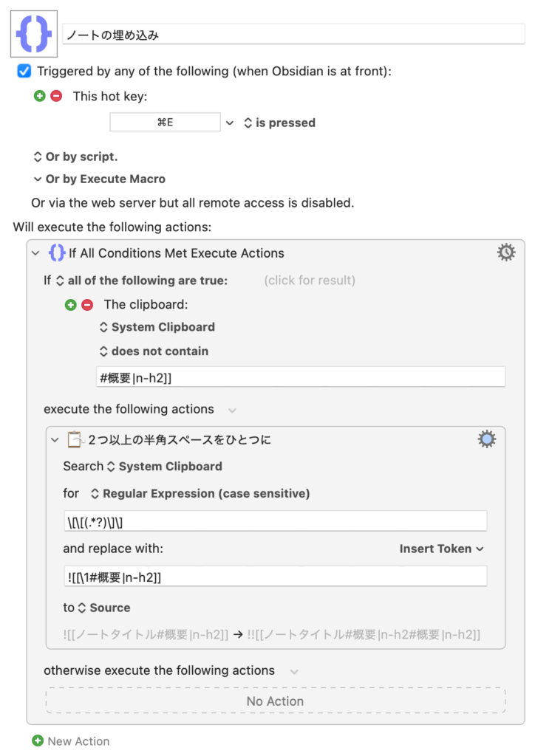This screenshot has width=535, height=756.
Task: Open the Insert Token menu
Action: (441, 549)
